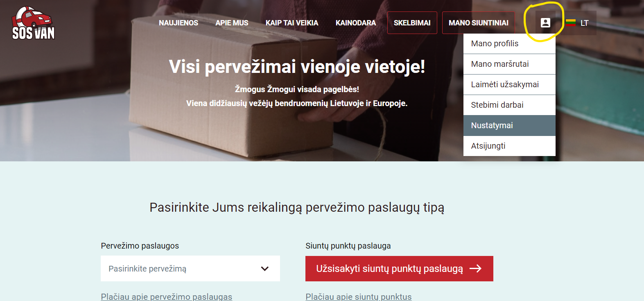
Task: Open the user profile icon menu
Action: (545, 23)
